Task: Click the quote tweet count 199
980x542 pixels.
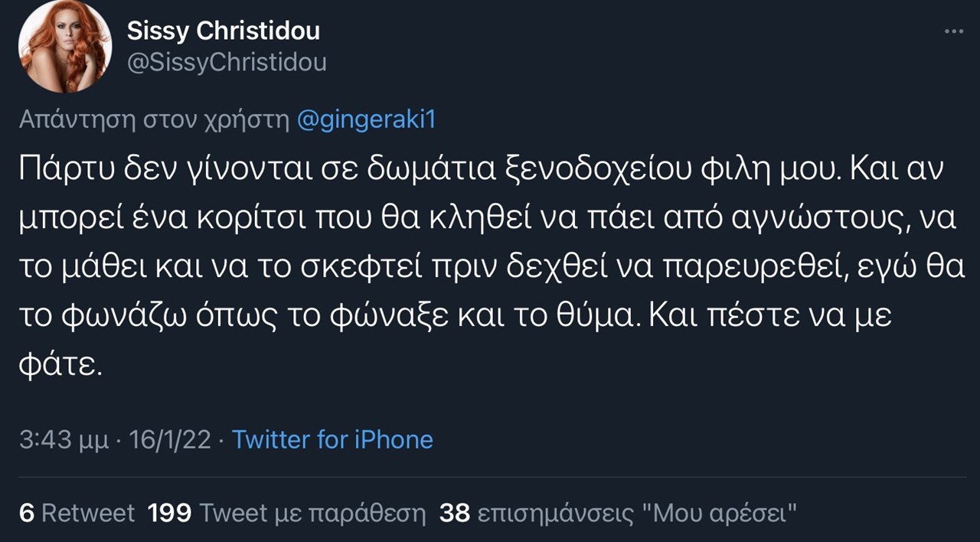Action: point(169,513)
